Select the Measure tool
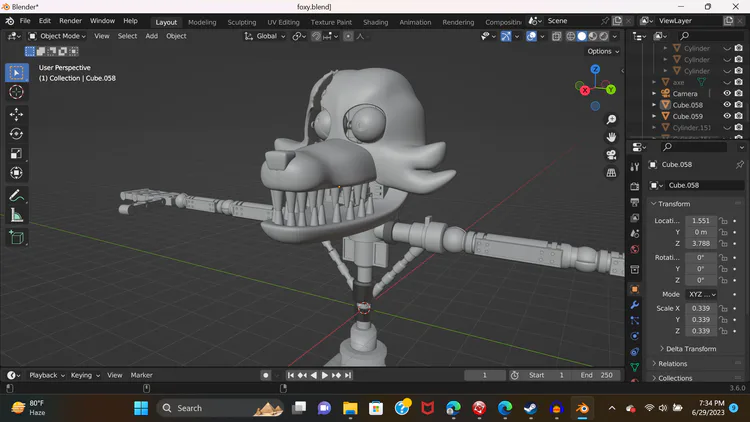 (x=17, y=215)
